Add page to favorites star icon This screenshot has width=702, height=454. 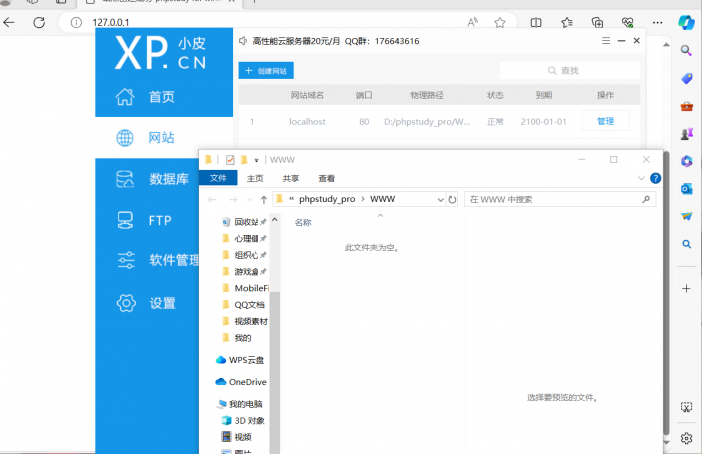tap(500, 22)
